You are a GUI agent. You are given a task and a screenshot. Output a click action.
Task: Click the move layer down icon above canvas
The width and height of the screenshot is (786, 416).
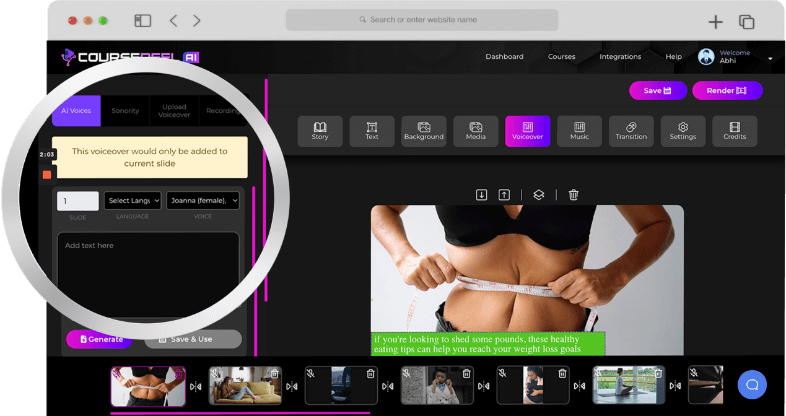tap(481, 194)
